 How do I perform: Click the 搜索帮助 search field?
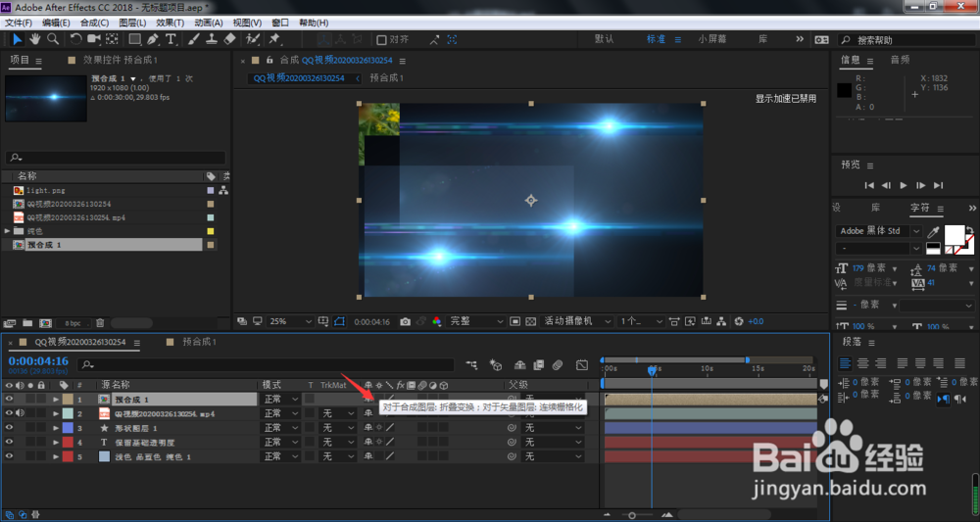pyautogui.click(x=908, y=40)
